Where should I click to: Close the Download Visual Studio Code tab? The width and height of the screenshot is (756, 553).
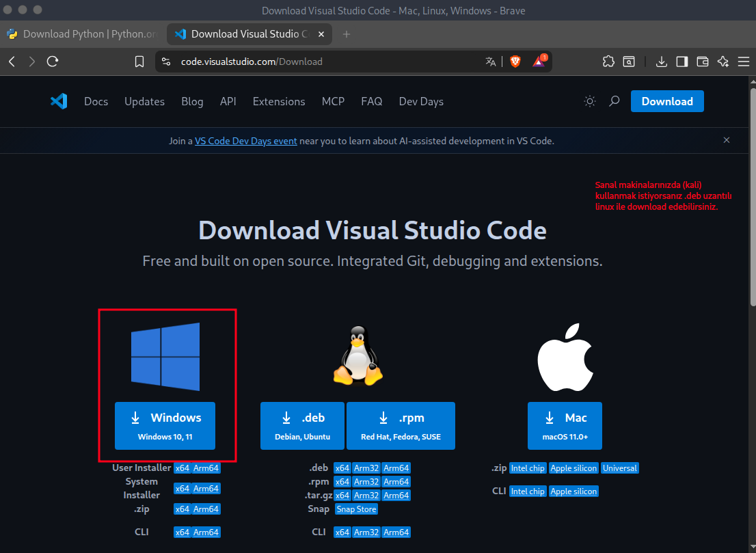(x=321, y=34)
